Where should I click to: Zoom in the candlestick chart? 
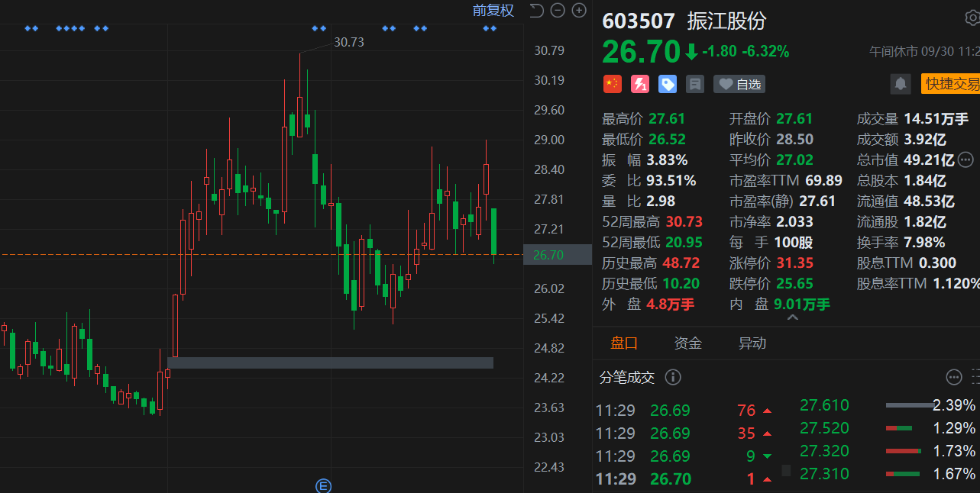[x=579, y=10]
